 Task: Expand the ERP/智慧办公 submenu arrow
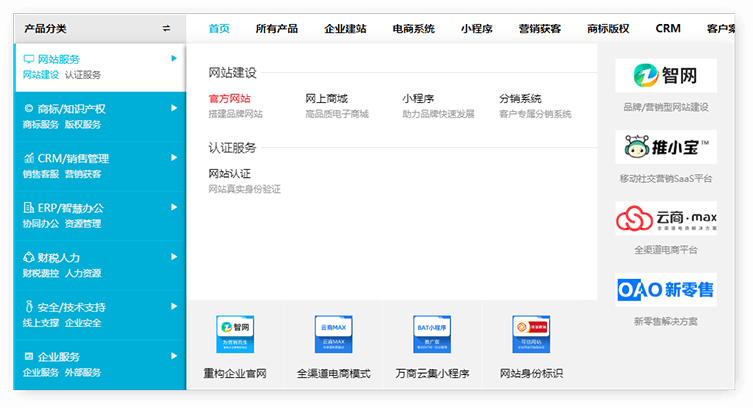click(174, 207)
